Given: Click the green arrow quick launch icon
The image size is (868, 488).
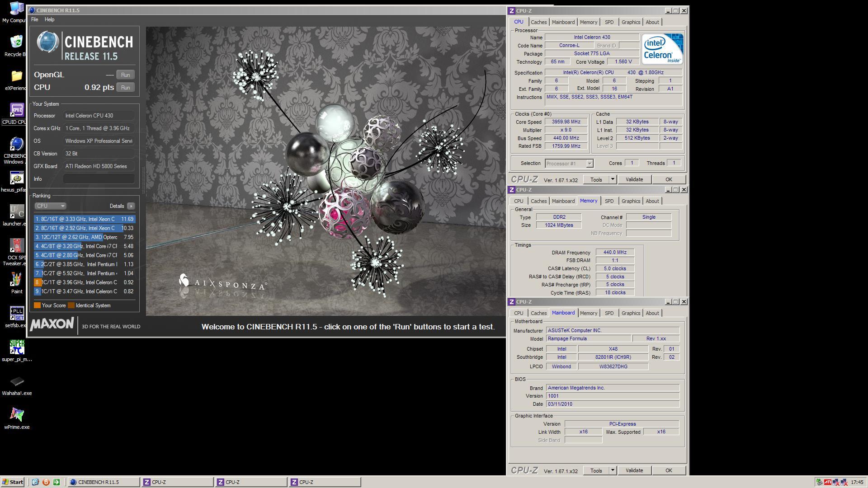Looking at the screenshot, I should point(57,482).
